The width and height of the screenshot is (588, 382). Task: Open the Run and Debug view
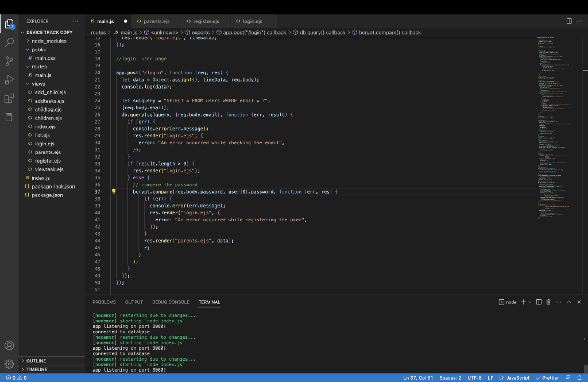coord(9,80)
